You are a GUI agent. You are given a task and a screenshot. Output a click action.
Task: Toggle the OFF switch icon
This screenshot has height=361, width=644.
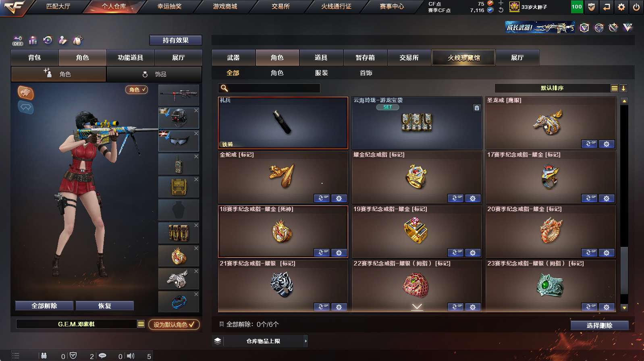point(18,41)
